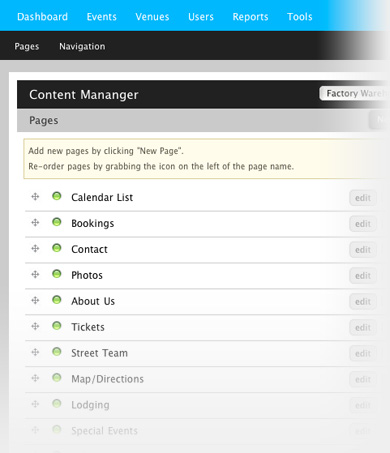390x453 pixels.
Task: Click the reorder icon beside About Us
Action: point(35,301)
